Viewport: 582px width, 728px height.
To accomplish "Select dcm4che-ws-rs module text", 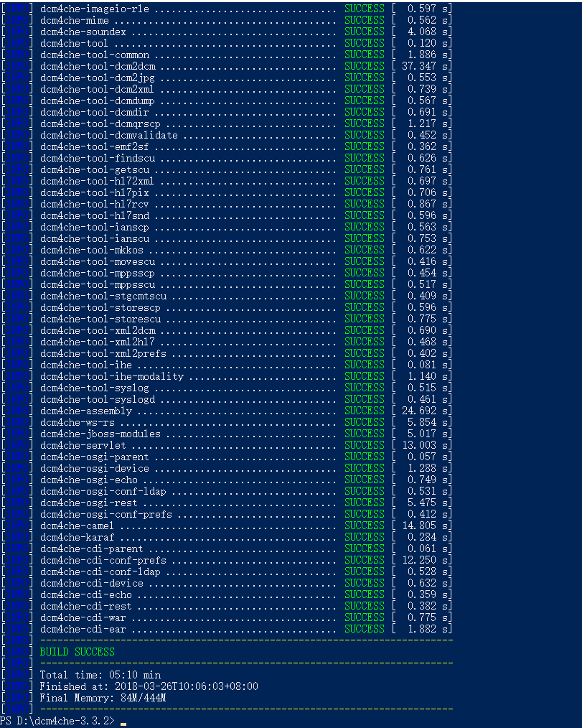I will pos(78,422).
